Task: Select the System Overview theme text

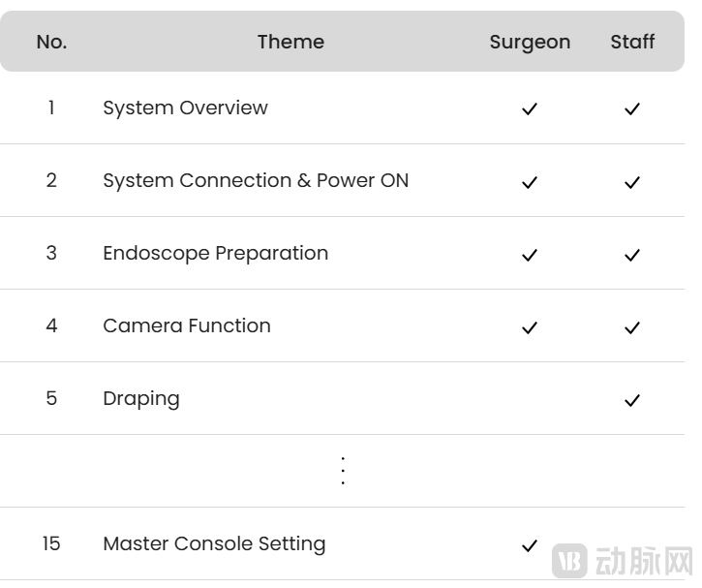Action: pos(185,108)
